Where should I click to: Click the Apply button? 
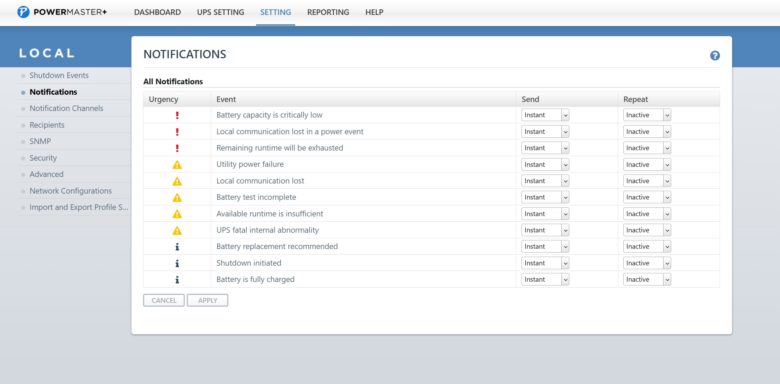pos(207,300)
